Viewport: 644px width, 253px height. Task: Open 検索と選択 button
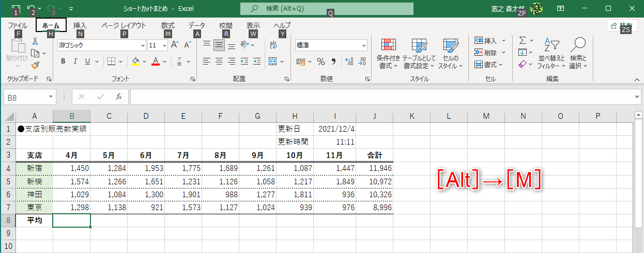(578, 54)
